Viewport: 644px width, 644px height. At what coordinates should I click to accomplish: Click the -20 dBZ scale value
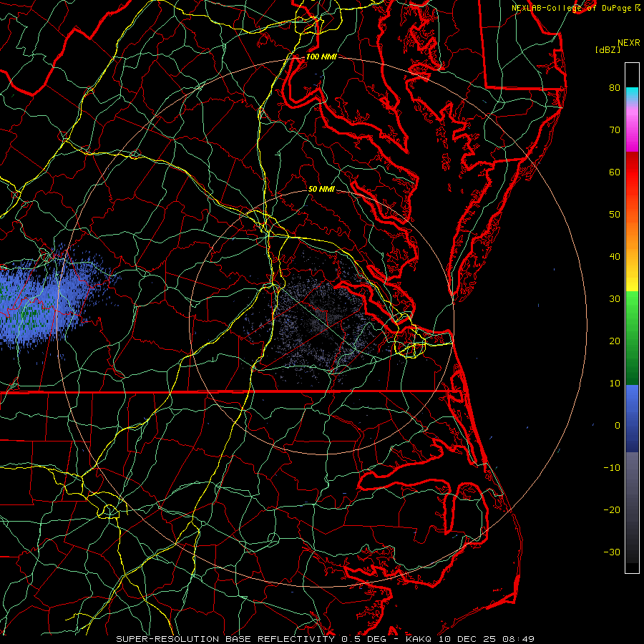point(612,509)
